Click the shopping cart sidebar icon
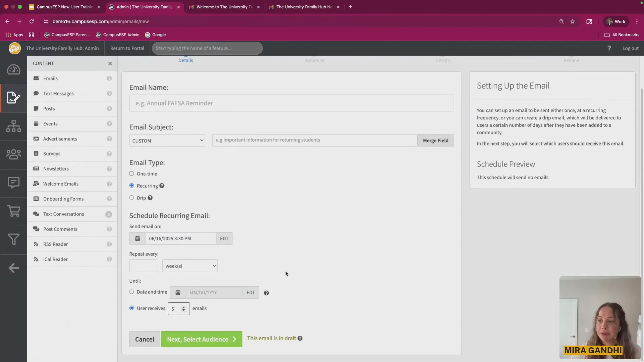 pyautogui.click(x=13, y=211)
